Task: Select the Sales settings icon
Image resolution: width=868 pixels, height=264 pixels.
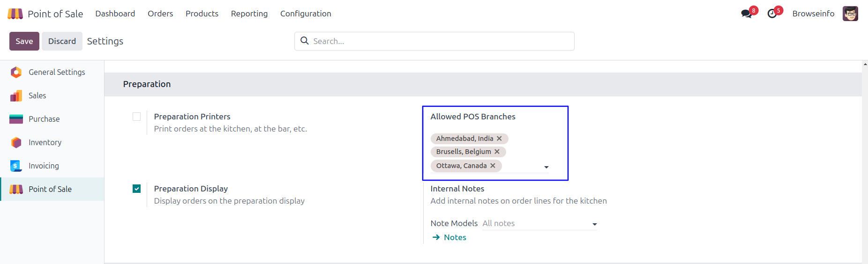Action: [16, 95]
